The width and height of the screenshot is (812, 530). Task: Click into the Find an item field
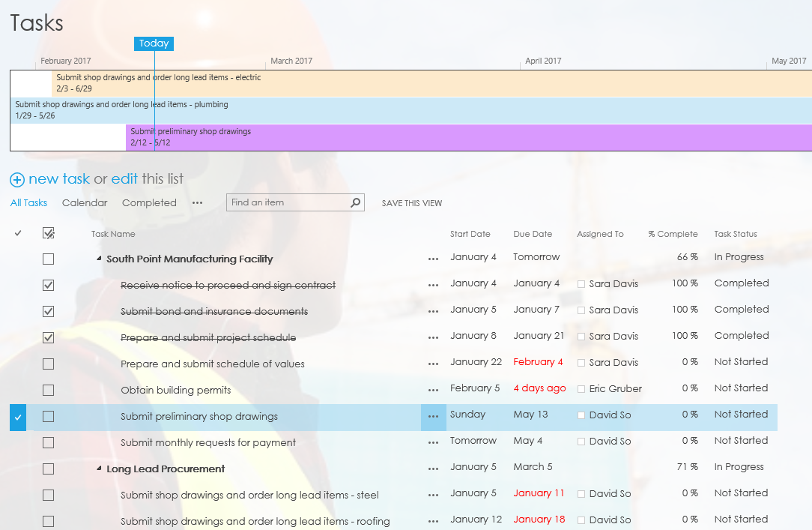click(x=288, y=202)
